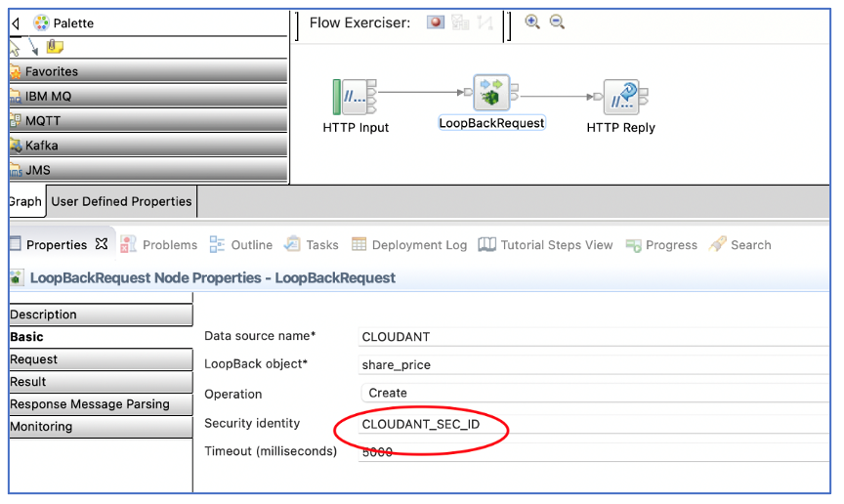Image resolution: width=844 pixels, height=504 pixels.
Task: Select the note tool in Palette
Action: (56, 47)
